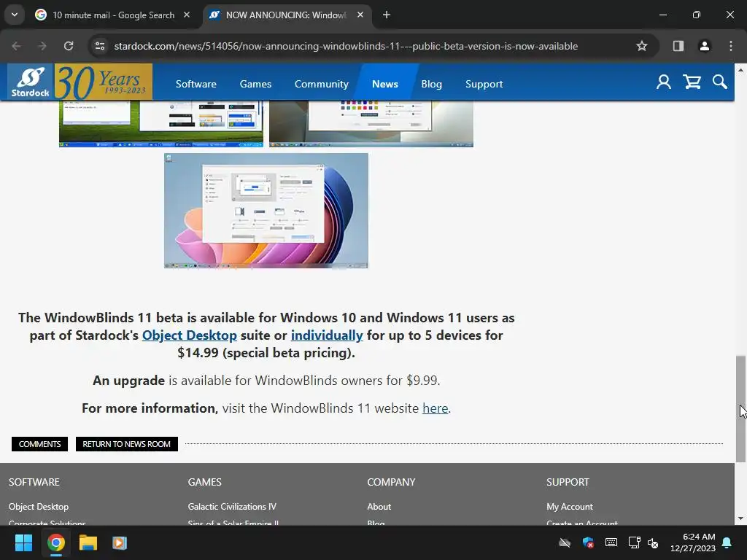Open the About footer link
747x560 pixels.
click(379, 507)
